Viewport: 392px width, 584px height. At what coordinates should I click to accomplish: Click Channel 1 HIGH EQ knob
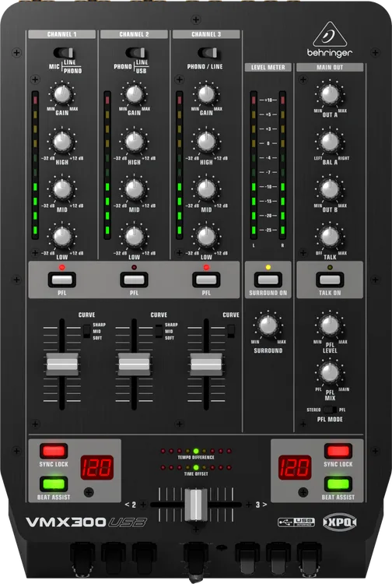(62, 142)
